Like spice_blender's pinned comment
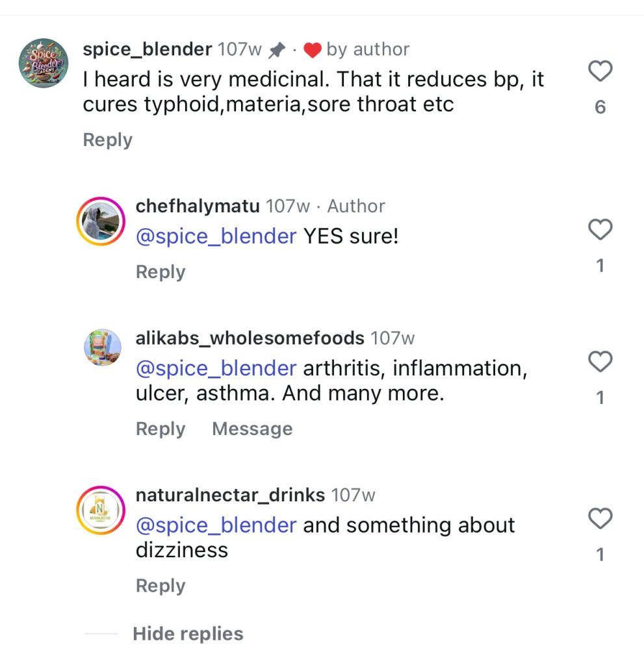The height and width of the screenshot is (665, 644). click(x=600, y=71)
